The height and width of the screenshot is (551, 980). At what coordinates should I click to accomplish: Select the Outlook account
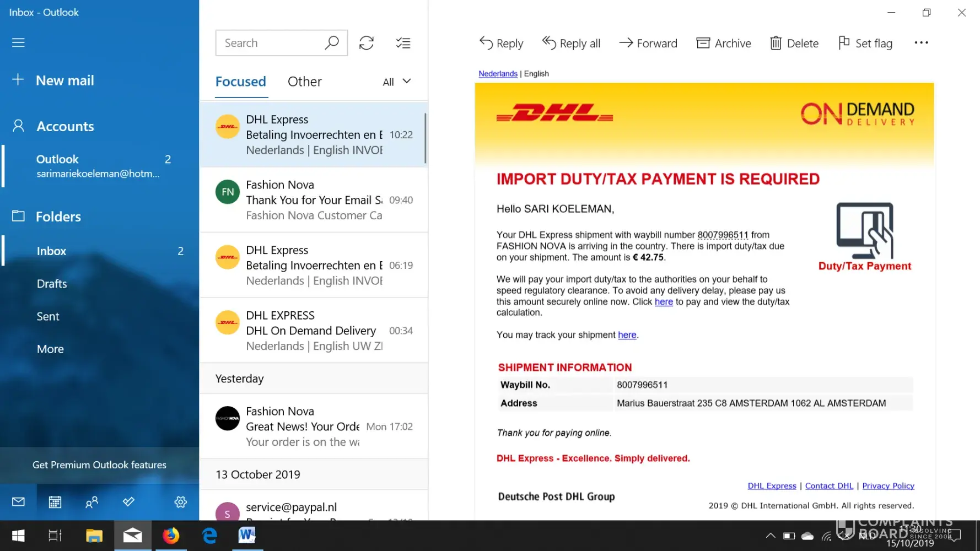(100, 166)
